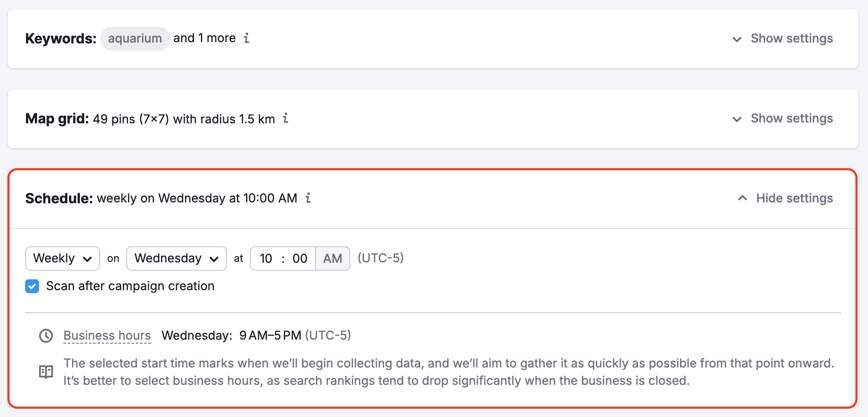868x417 pixels.
Task: Uncheck Scan after campaign creation
Action: tap(32, 286)
